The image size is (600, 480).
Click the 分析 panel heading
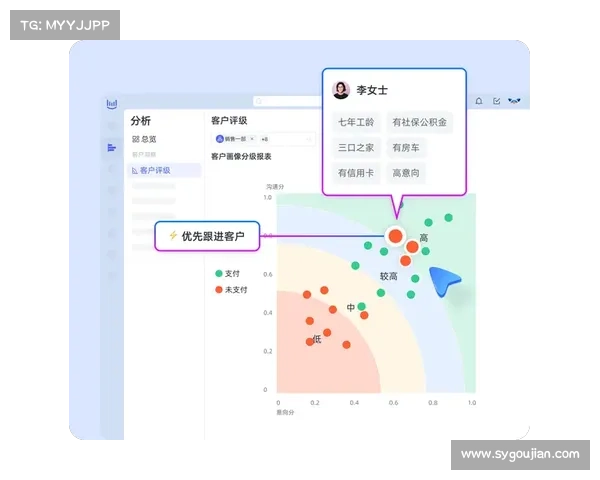[x=140, y=121]
